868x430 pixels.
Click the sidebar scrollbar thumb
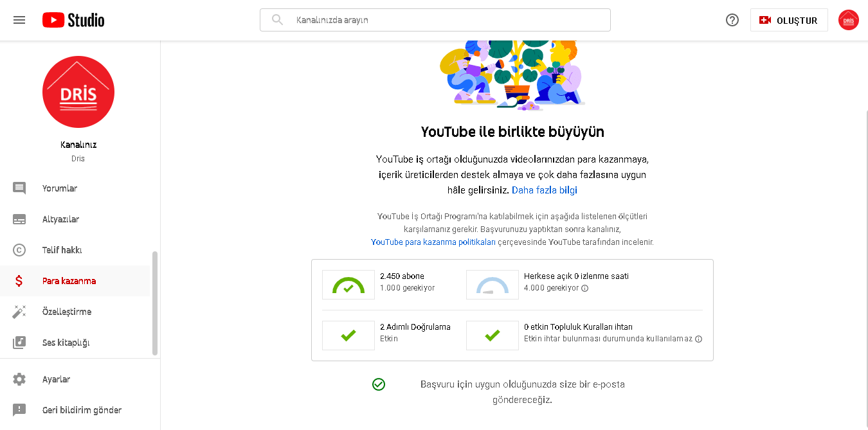[x=154, y=303]
